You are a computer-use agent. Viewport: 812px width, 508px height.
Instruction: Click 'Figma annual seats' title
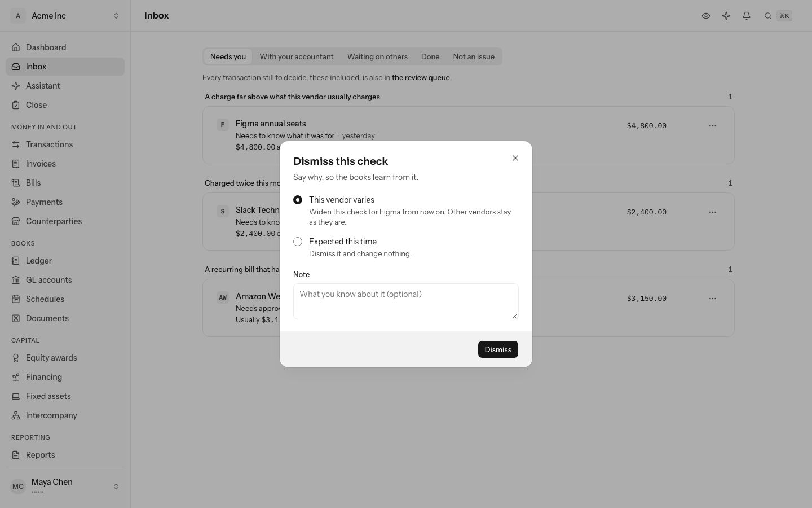pyautogui.click(x=271, y=124)
